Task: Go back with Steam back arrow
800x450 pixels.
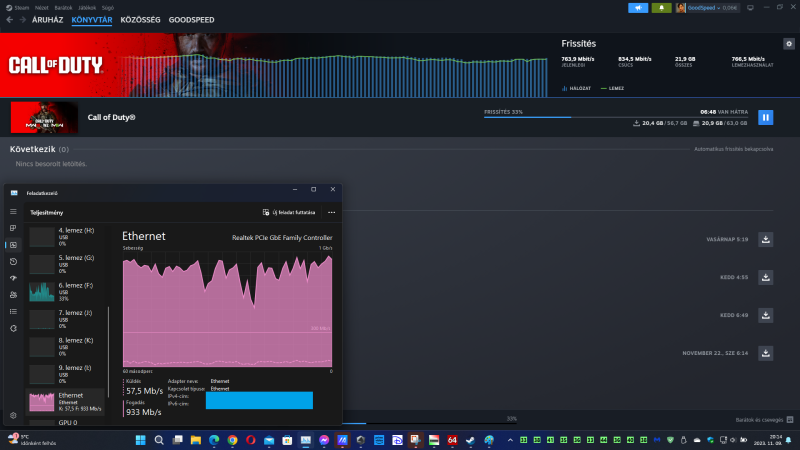Action: (10, 20)
